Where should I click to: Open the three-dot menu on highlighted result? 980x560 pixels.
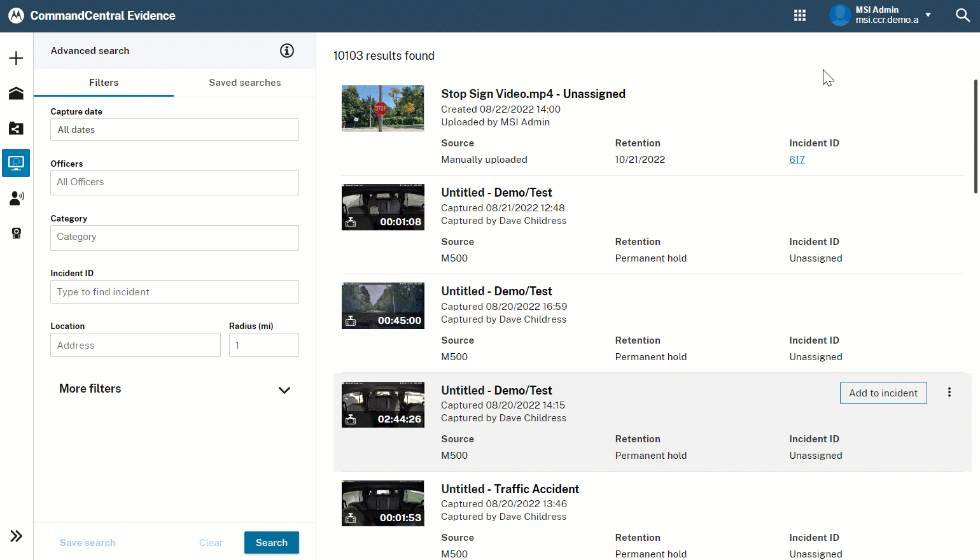click(x=949, y=393)
